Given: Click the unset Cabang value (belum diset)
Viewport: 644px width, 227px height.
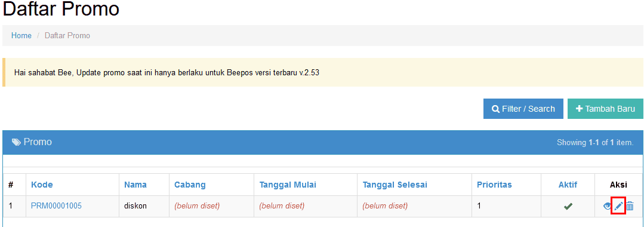Looking at the screenshot, I should coord(197,206).
